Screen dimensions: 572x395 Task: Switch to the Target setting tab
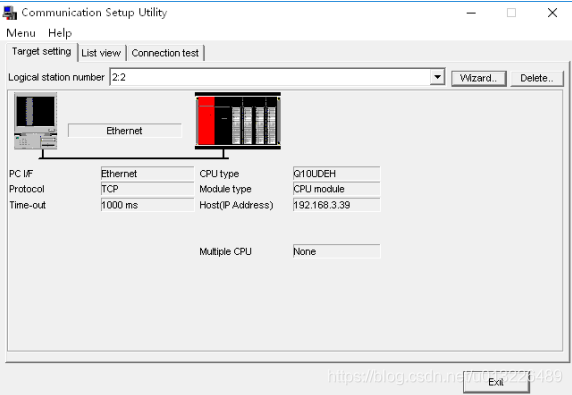tap(42, 52)
